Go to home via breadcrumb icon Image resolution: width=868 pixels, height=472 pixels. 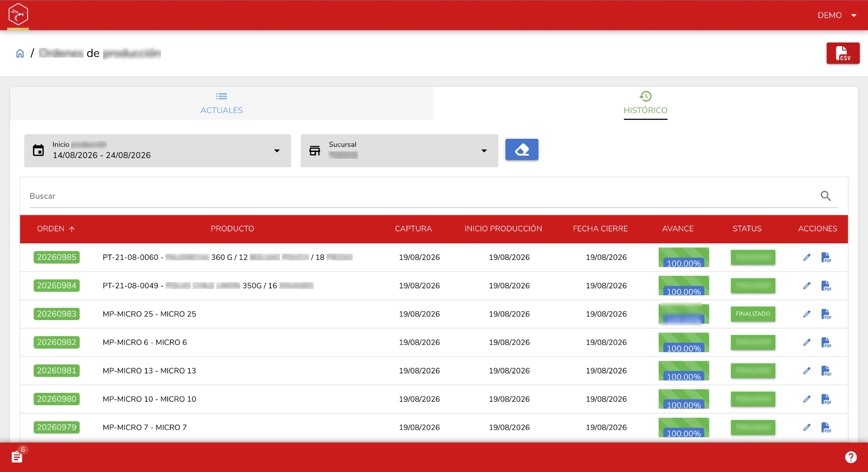click(x=20, y=53)
